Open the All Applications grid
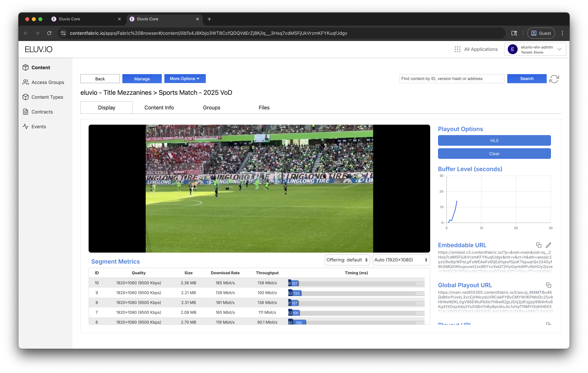Image resolution: width=588 pixels, height=373 pixels. point(476,49)
